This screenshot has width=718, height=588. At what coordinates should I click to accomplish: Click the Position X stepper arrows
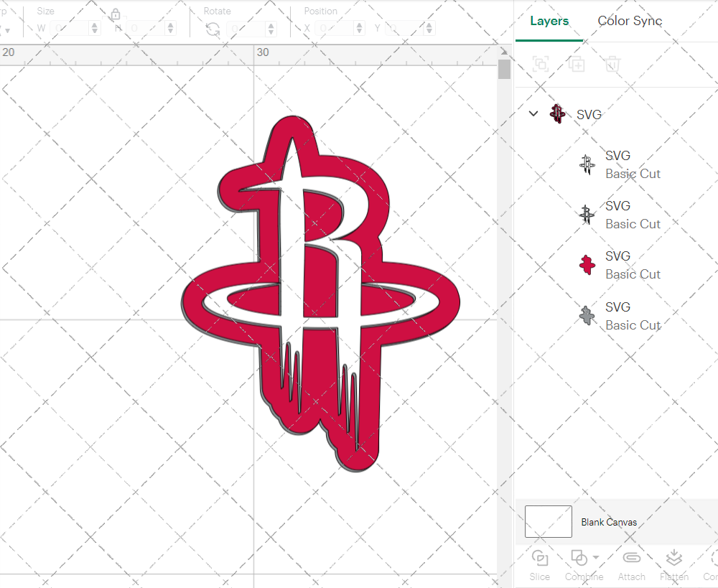click(359, 29)
